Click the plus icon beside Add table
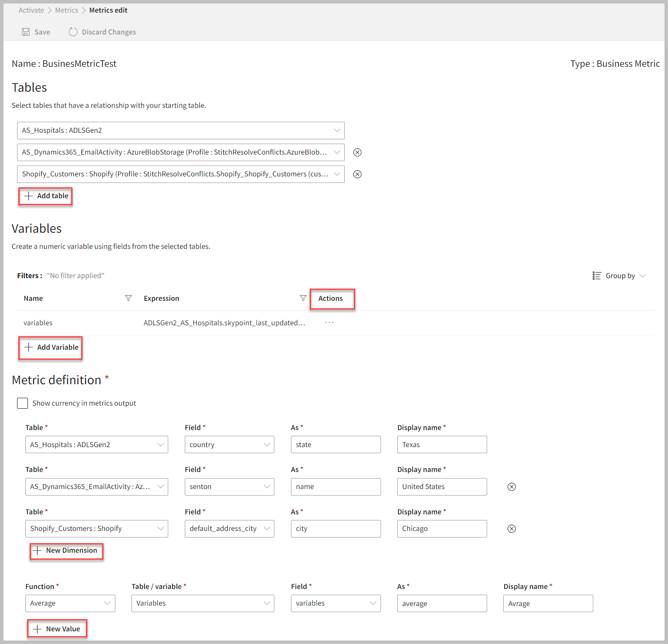This screenshot has width=668, height=644. [x=28, y=196]
